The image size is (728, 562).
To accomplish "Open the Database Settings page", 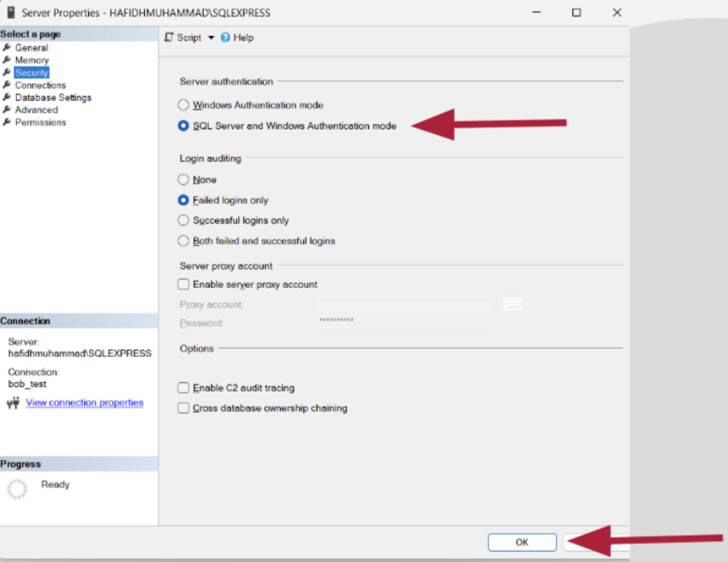I will (53, 98).
